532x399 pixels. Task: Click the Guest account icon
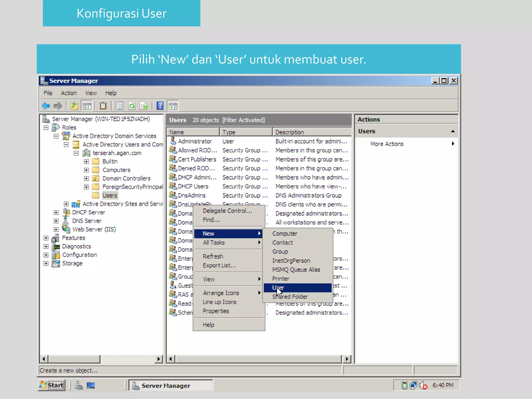173,285
